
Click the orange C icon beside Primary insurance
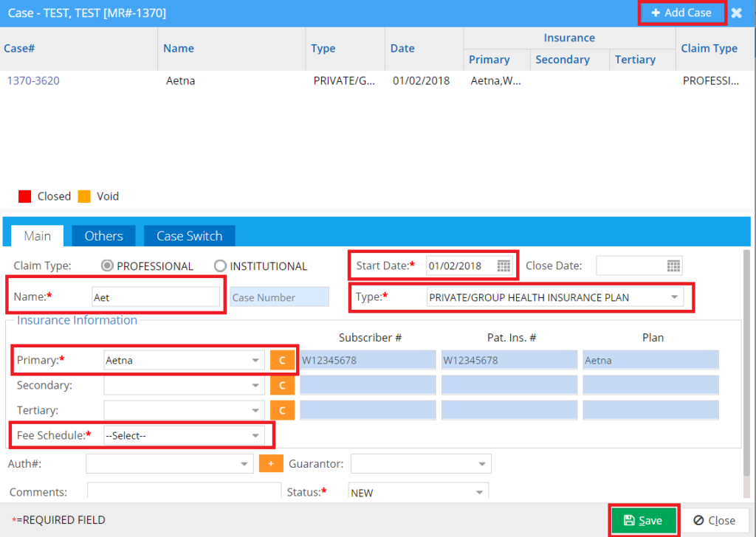point(282,360)
